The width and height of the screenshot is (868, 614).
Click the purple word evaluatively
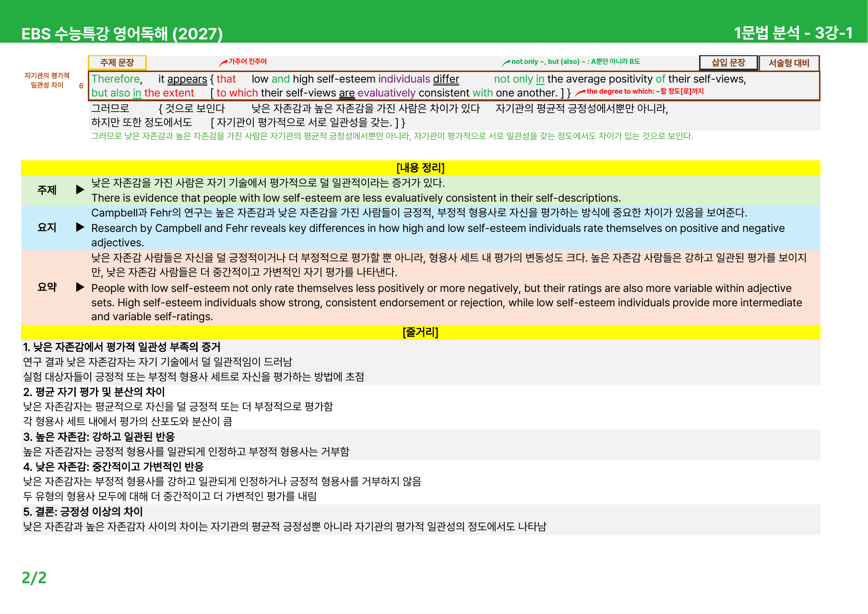(x=386, y=93)
